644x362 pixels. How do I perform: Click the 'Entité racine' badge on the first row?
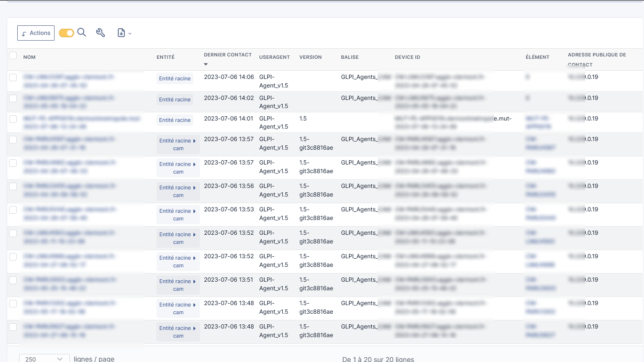pyautogui.click(x=174, y=78)
